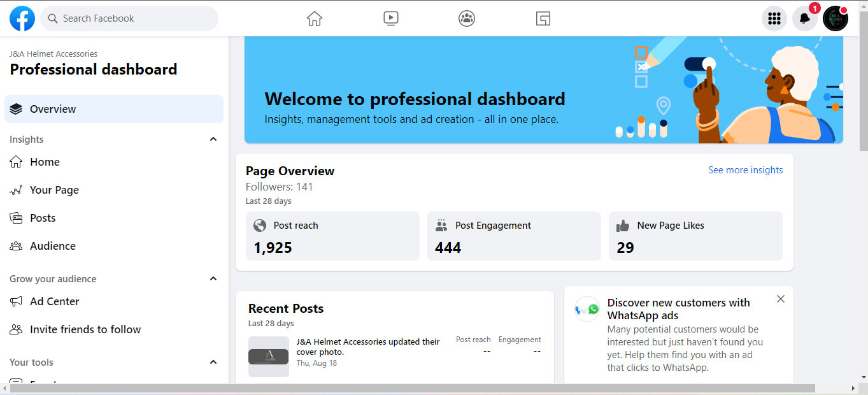Click the Overview layers icon
Screen dimensions: 868x395
click(16, 109)
